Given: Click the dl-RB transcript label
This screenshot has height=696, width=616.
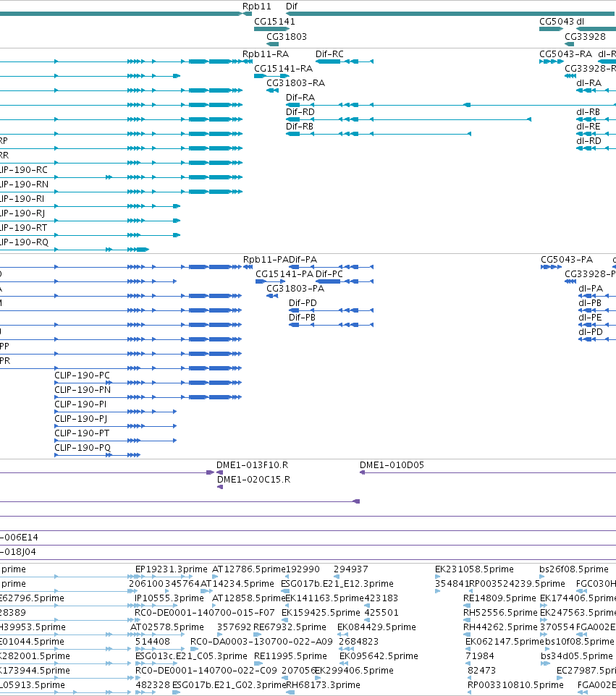Looking at the screenshot, I should click(x=588, y=112).
